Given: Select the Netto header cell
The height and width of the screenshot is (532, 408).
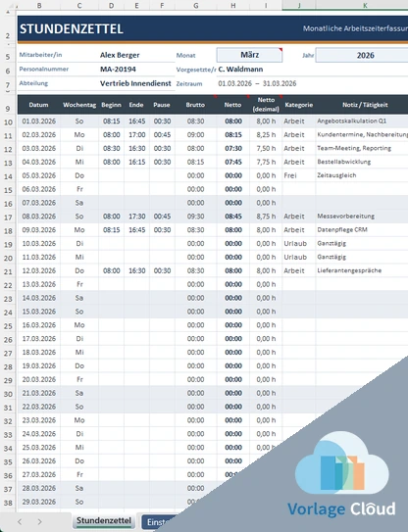Looking at the screenshot, I should click(x=232, y=105).
